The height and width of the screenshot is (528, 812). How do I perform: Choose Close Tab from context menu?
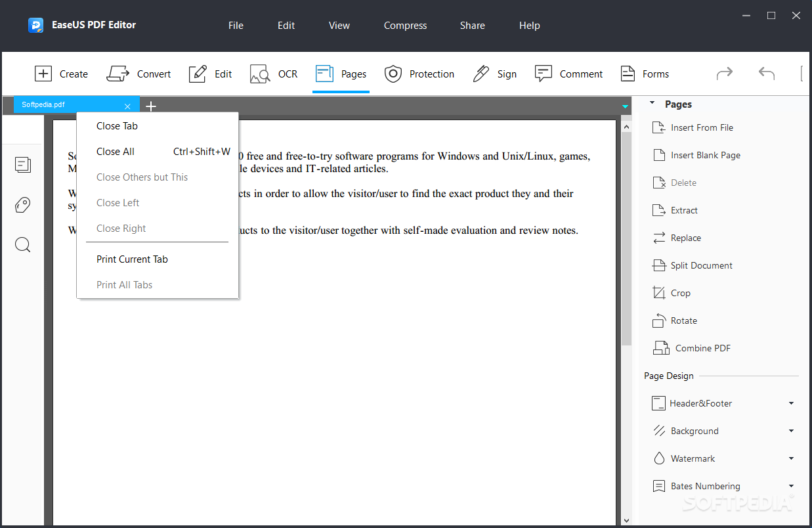[158, 126]
